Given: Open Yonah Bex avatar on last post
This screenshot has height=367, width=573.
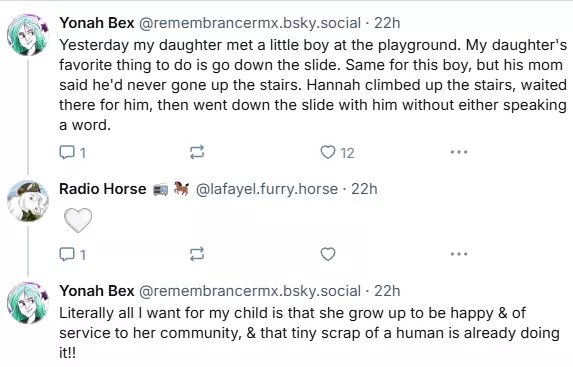Looking at the screenshot, I should pos(28,303).
